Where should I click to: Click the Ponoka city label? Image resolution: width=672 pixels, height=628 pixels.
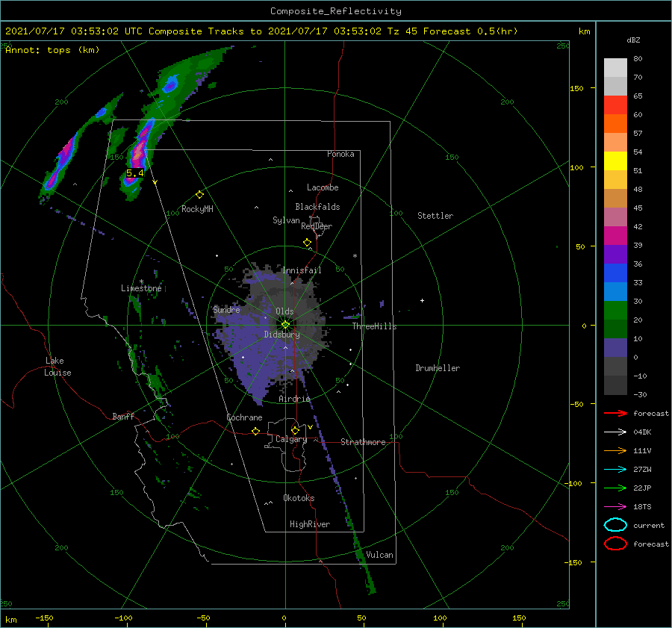[x=340, y=154]
